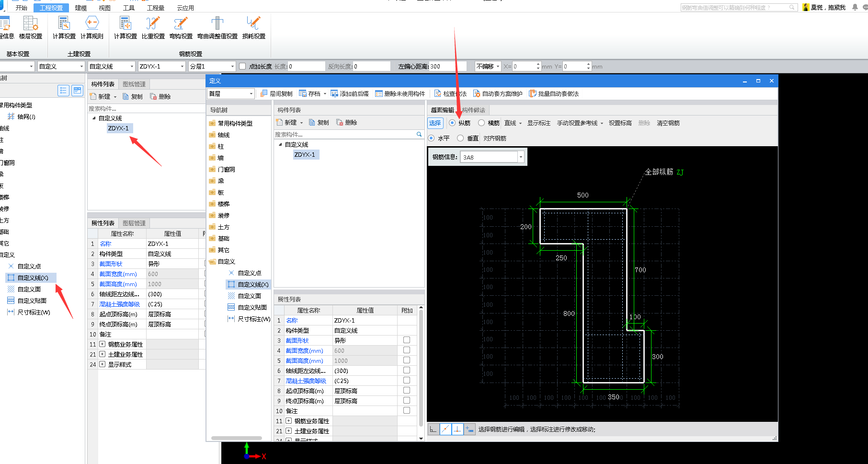Screen dimensions: 868x464
Task: Click 删除未使用构件 toolbar button
Action: (x=400, y=94)
